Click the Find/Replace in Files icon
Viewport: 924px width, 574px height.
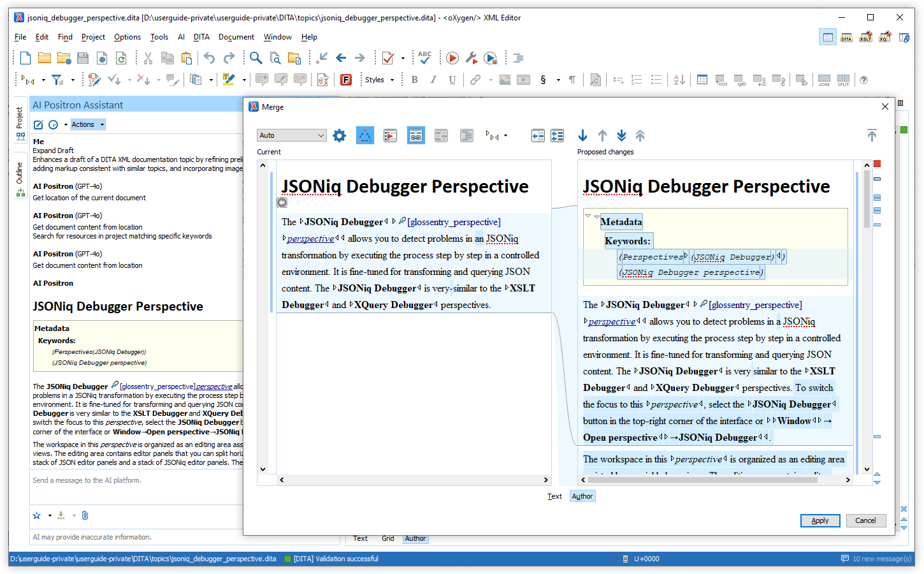click(275, 59)
